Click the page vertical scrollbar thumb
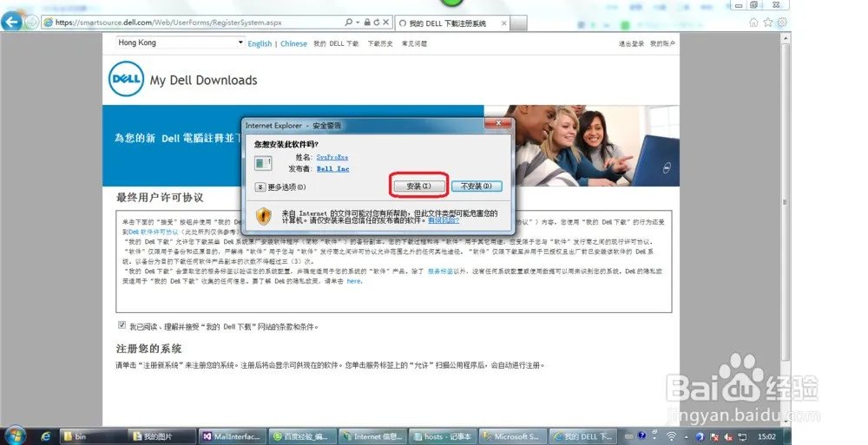Screen dimensions: 868x445 [785, 202]
